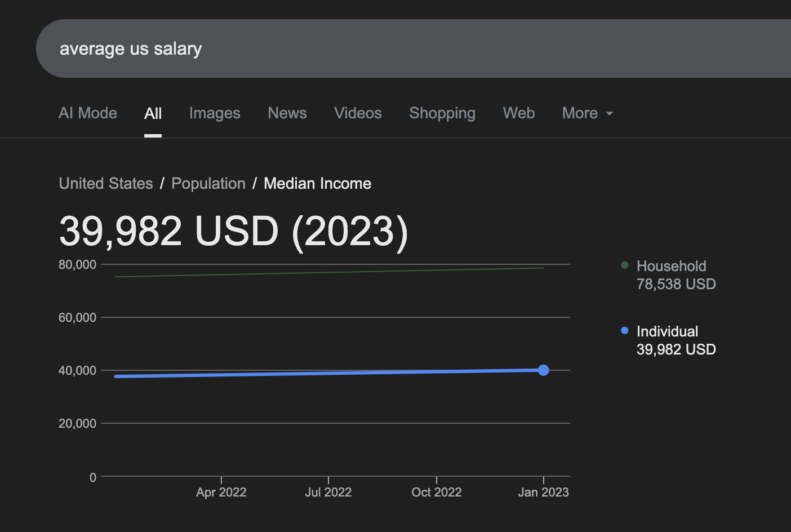Select the All results tab
791x532 pixels.
pos(153,113)
